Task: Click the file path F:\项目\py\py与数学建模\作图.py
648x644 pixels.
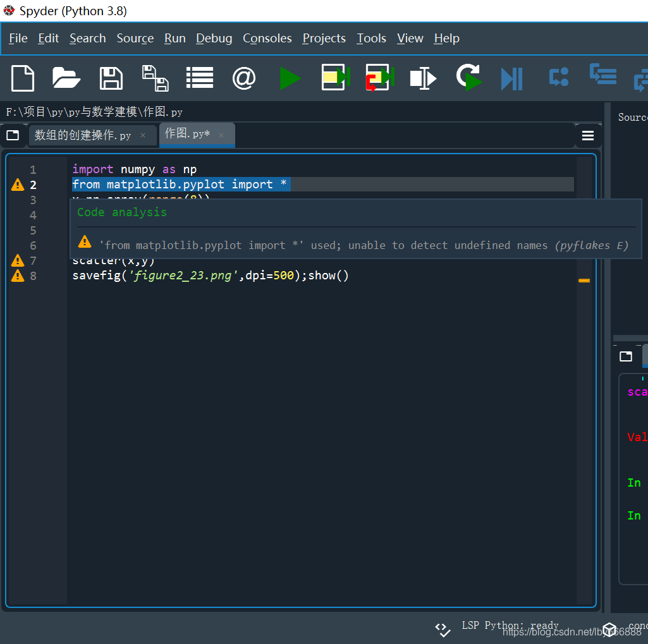Action: click(94, 112)
